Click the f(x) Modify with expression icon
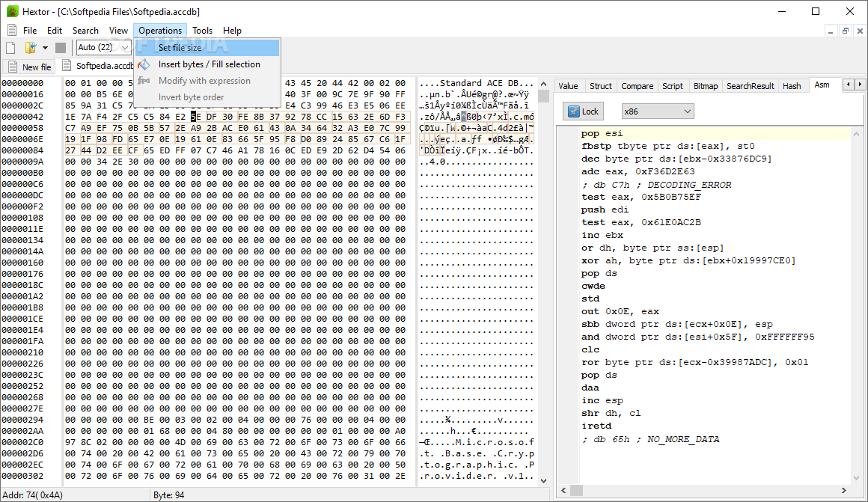 144,81
